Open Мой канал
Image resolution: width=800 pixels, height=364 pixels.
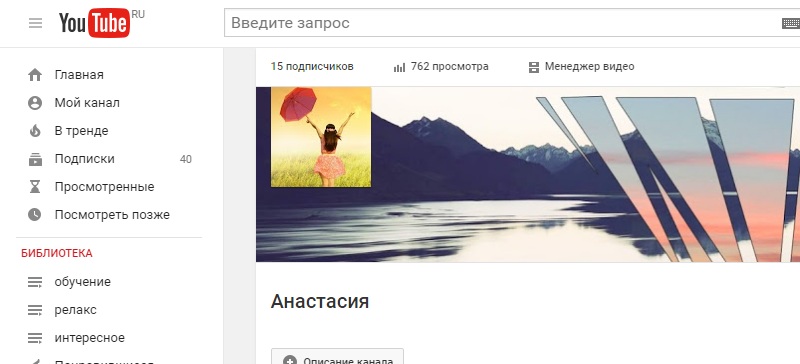tap(87, 103)
